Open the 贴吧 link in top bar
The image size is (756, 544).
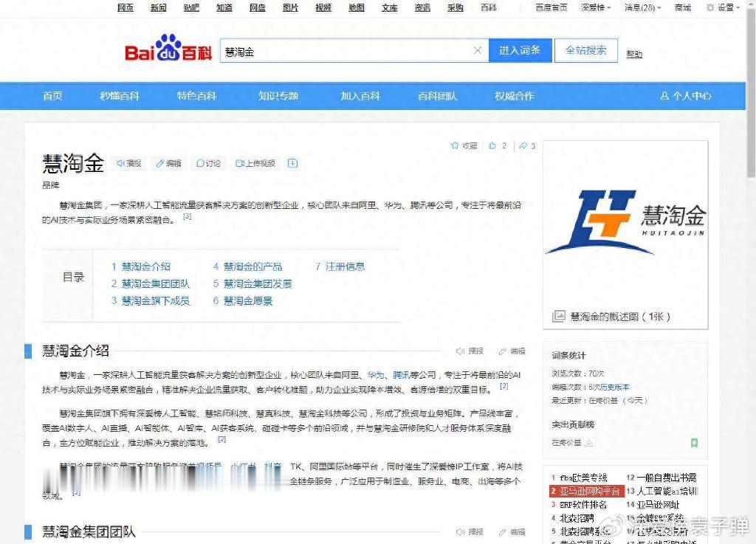191,7
